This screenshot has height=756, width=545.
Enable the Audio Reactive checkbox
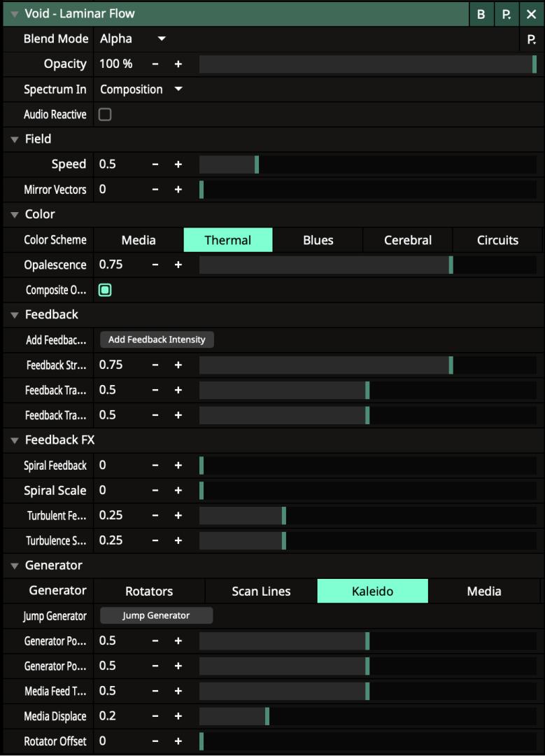tap(104, 114)
